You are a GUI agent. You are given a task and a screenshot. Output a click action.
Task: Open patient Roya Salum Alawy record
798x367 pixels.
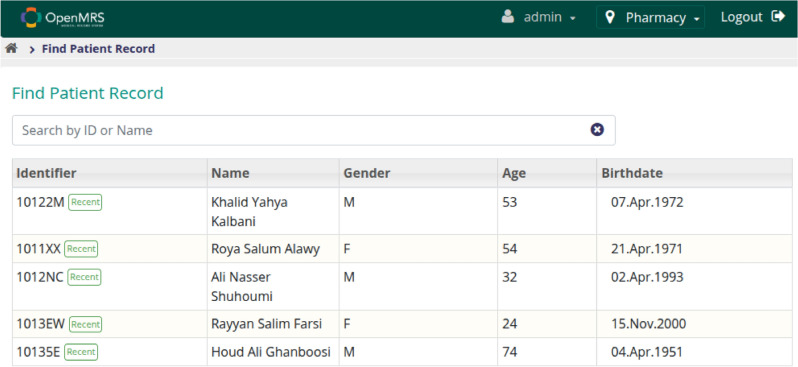(402, 249)
